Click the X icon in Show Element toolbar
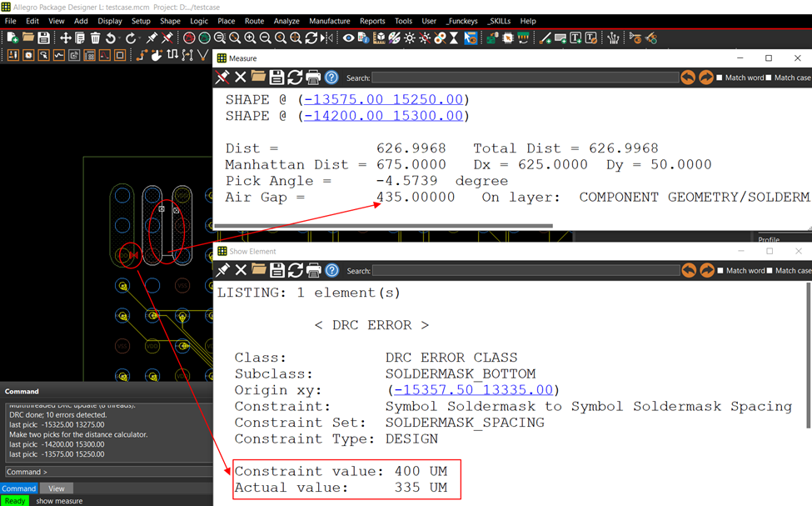812x506 pixels. [241, 270]
